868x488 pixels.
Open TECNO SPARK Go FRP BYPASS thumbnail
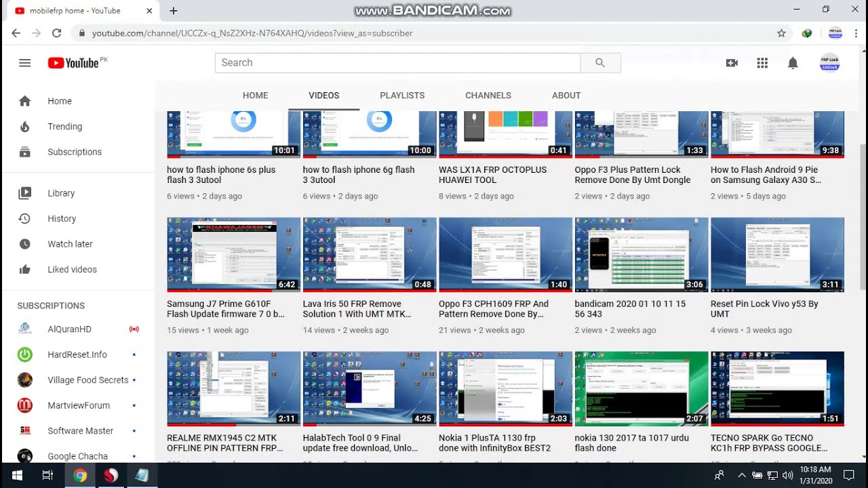coord(777,389)
